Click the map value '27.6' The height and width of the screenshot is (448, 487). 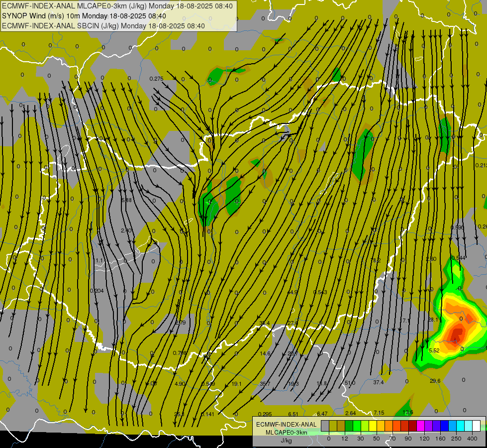pos(292,323)
